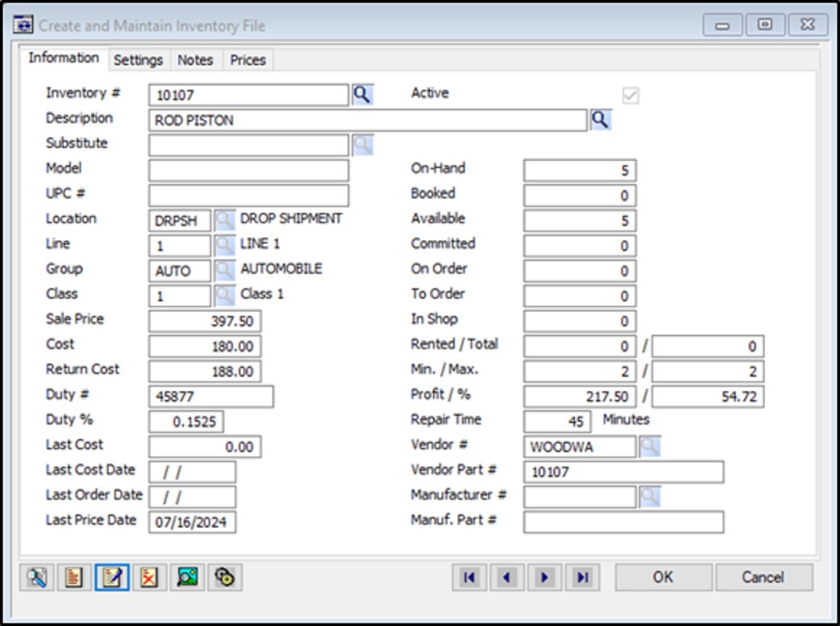
Task: Go to the previous record
Action: (x=507, y=577)
